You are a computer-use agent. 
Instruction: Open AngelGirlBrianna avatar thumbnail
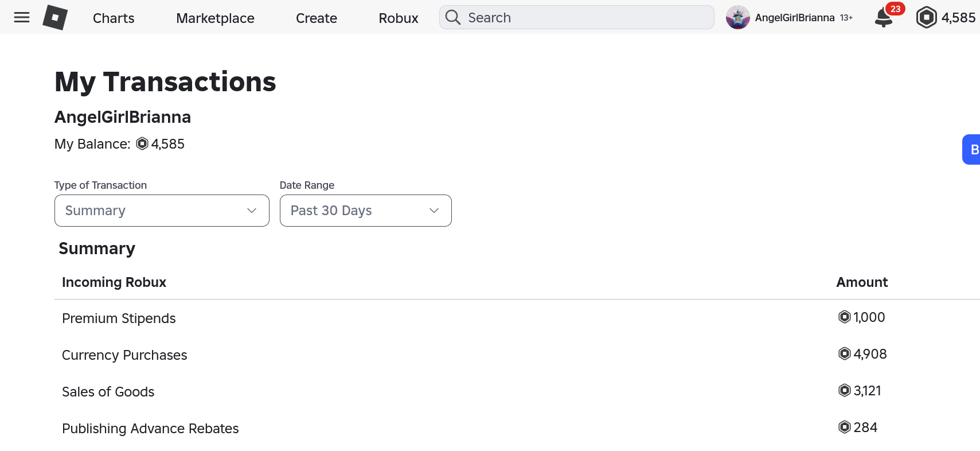pyautogui.click(x=738, y=18)
